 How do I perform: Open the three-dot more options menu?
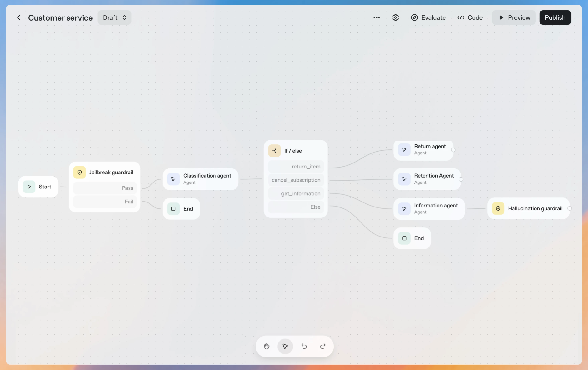pyautogui.click(x=377, y=18)
